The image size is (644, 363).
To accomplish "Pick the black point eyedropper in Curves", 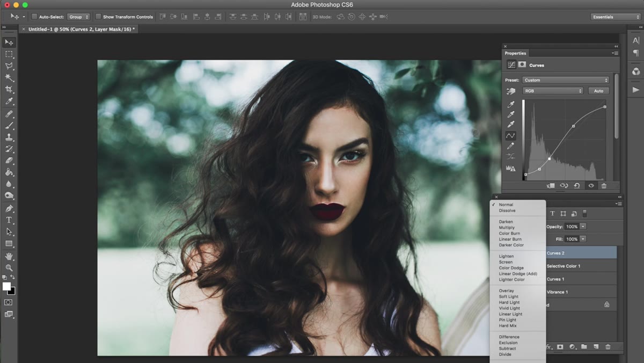I will pos(511,105).
